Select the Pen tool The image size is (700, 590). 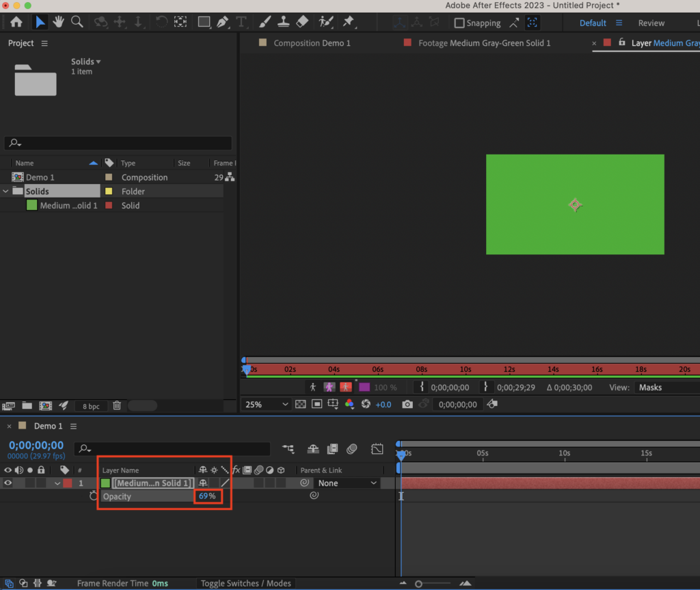[x=222, y=22]
